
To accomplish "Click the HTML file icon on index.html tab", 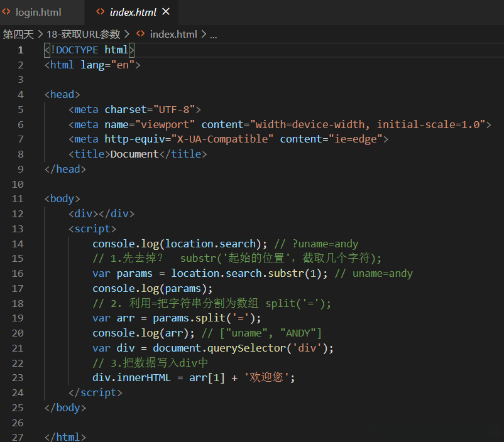I will click(x=99, y=12).
